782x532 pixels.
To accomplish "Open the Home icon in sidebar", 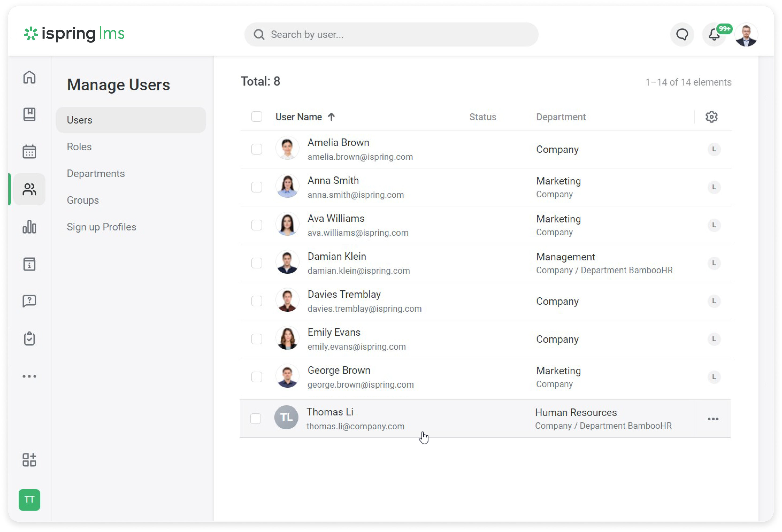I will pos(29,77).
